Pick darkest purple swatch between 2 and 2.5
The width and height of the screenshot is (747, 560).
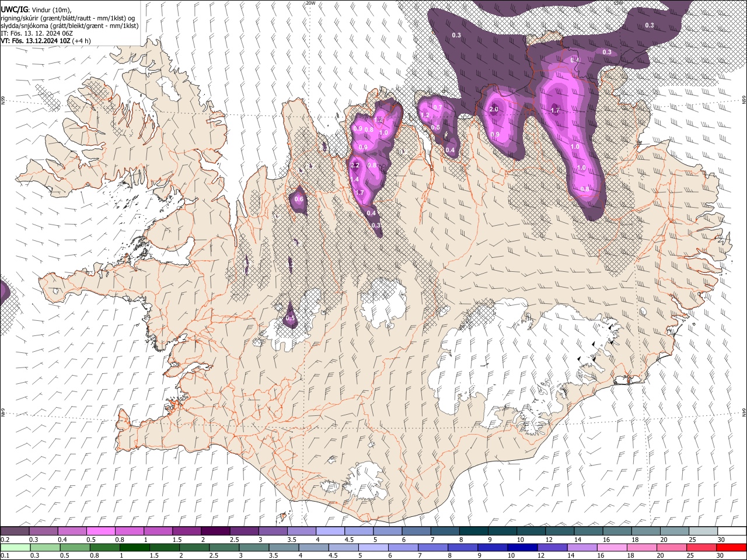(x=215, y=531)
